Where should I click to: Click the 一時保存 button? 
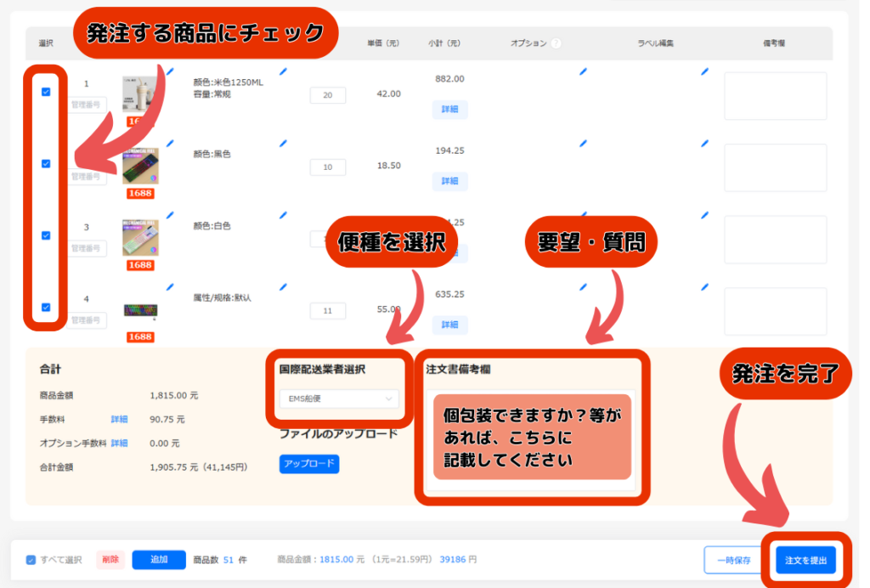click(x=733, y=561)
